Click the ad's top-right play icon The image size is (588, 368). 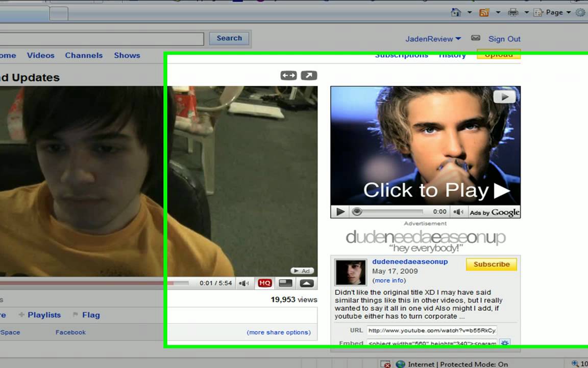pos(504,97)
